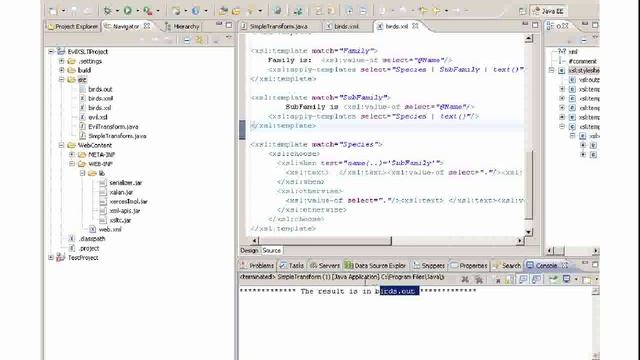Open dropdown arrow next to the Run icon
Viewport: 640px width, 360px height.
tap(138, 11)
